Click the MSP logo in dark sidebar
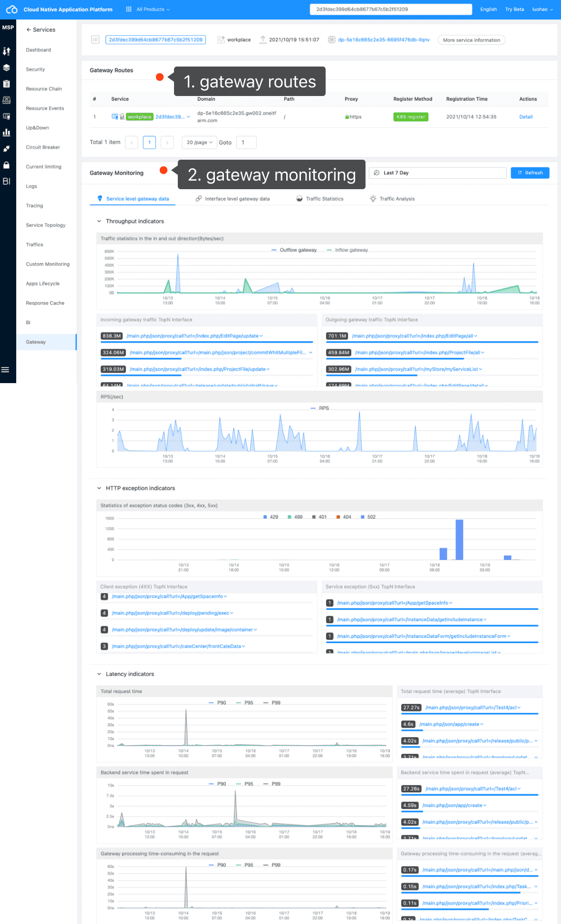This screenshot has height=924, width=561. pyautogui.click(x=8, y=28)
